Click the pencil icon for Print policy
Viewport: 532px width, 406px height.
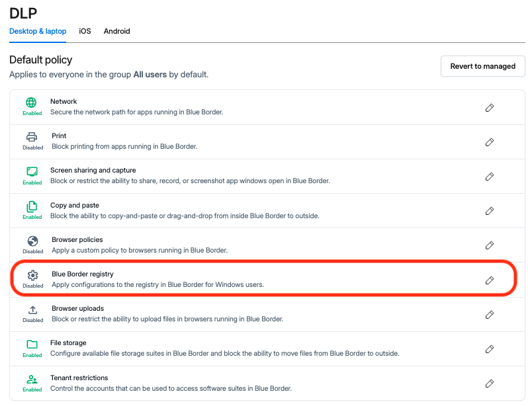click(x=489, y=142)
